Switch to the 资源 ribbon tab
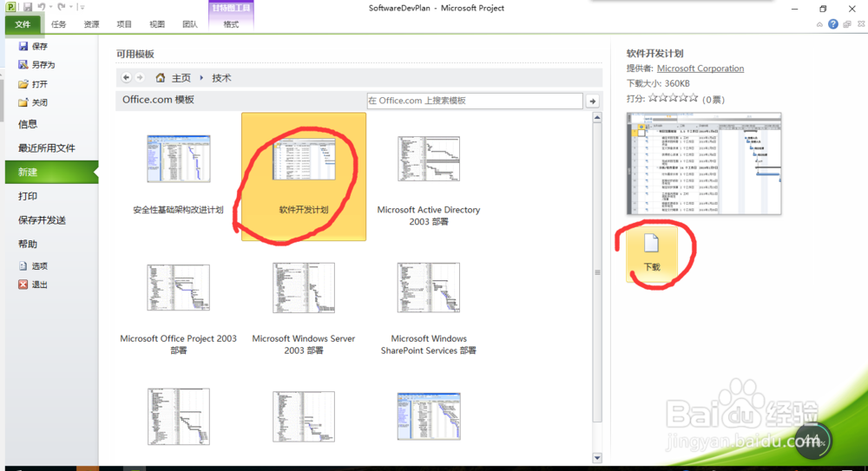This screenshot has height=471, width=868. click(91, 24)
